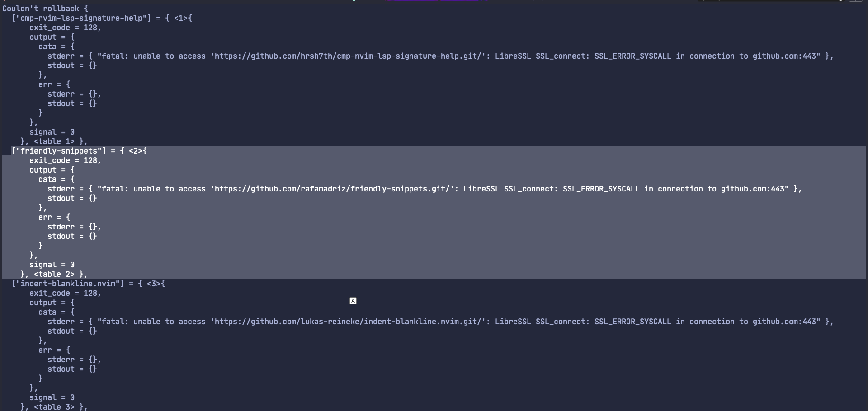Click the "Couldn't rollback {" header line
868x411 pixels.
tap(45, 9)
